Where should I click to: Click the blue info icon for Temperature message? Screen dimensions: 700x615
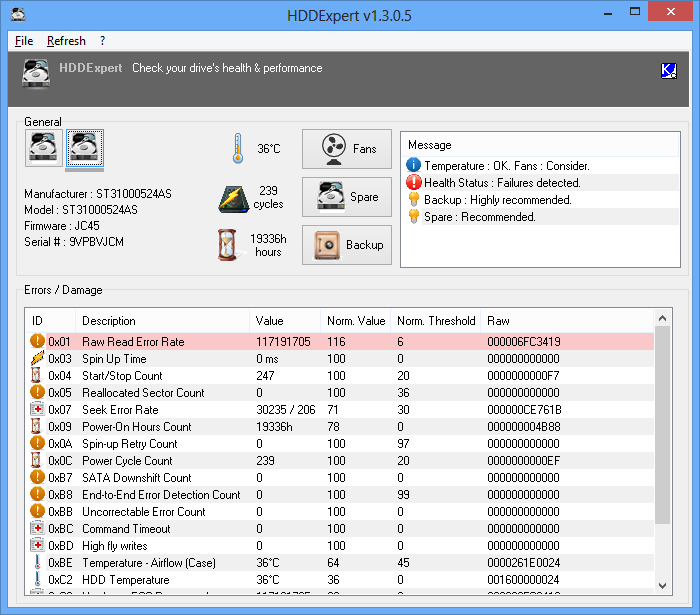tap(413, 165)
